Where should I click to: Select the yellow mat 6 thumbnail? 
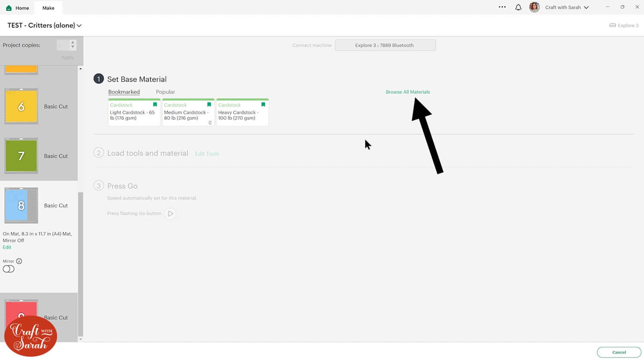coord(21,106)
